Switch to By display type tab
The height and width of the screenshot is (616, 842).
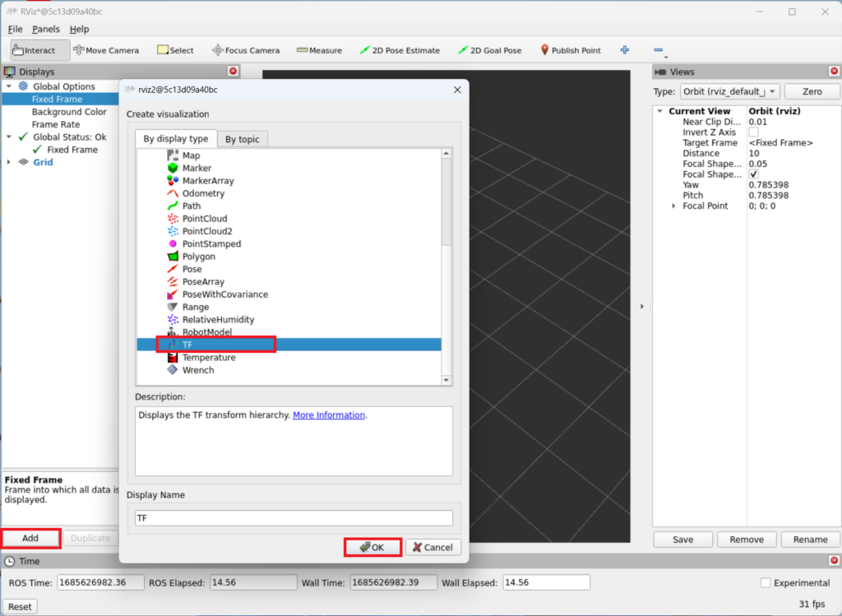click(x=176, y=138)
